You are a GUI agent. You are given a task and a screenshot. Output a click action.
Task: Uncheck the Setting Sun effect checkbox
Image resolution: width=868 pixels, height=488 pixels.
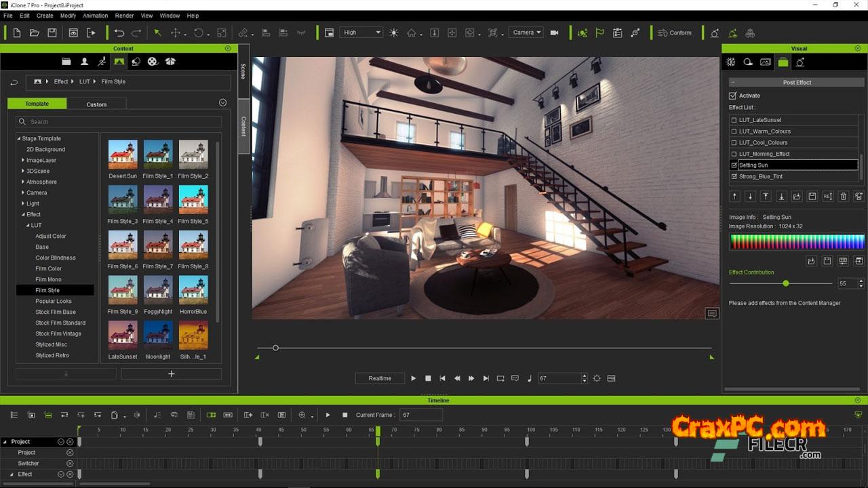point(734,165)
